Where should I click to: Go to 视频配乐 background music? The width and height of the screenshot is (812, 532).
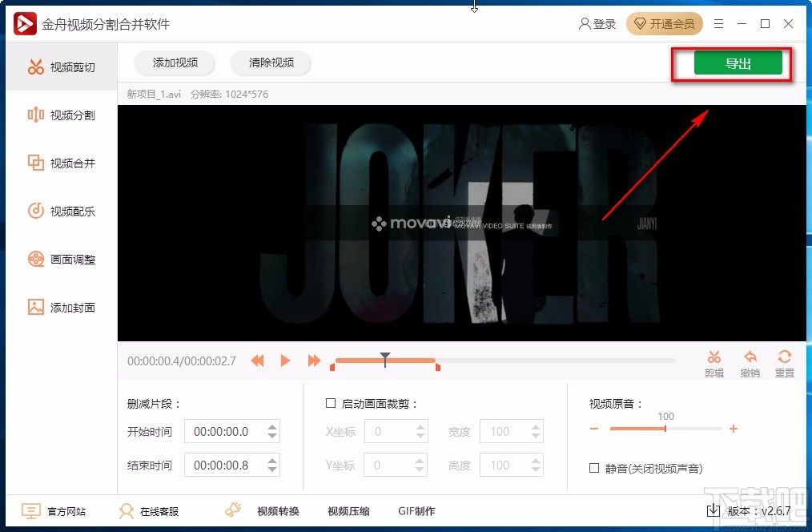(62, 212)
